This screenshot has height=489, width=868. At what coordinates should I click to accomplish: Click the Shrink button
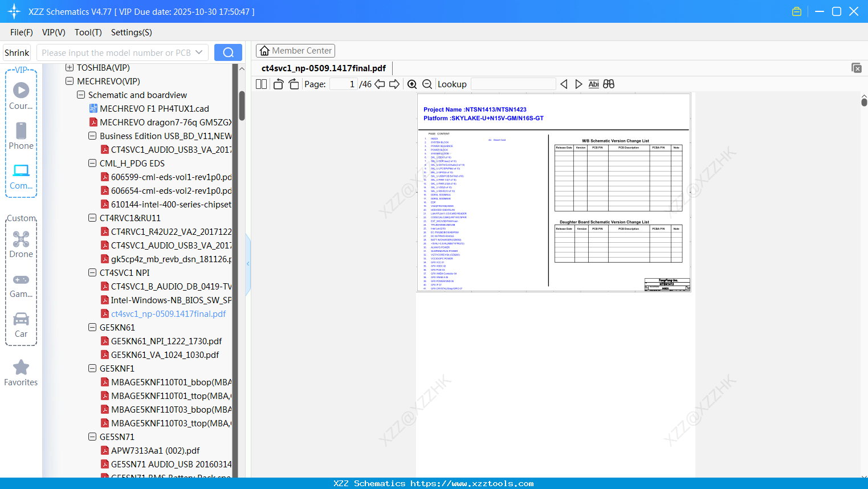(17, 52)
